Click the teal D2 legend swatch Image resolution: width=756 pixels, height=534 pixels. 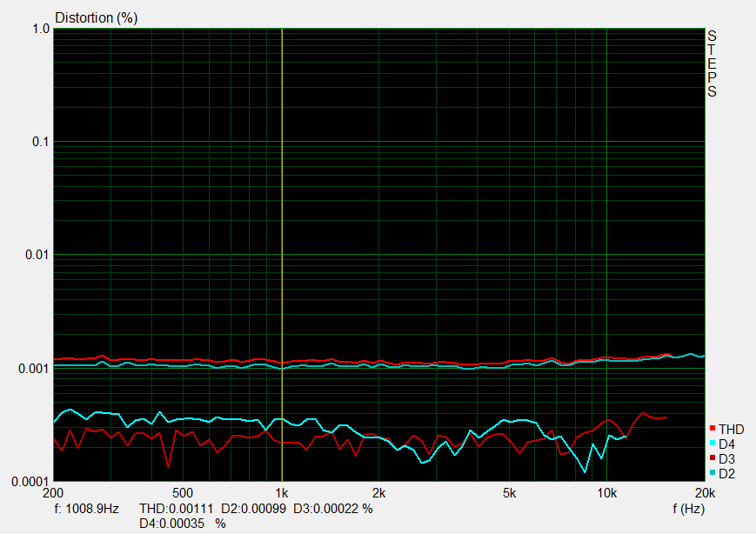click(713, 473)
